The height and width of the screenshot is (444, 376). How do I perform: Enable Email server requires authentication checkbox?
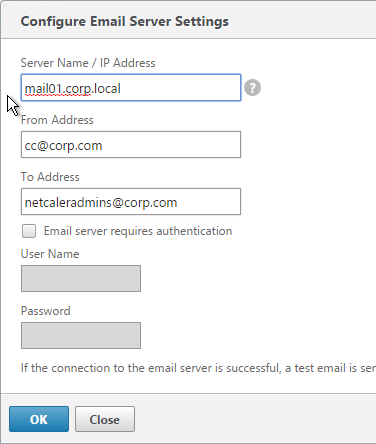pos(29,231)
